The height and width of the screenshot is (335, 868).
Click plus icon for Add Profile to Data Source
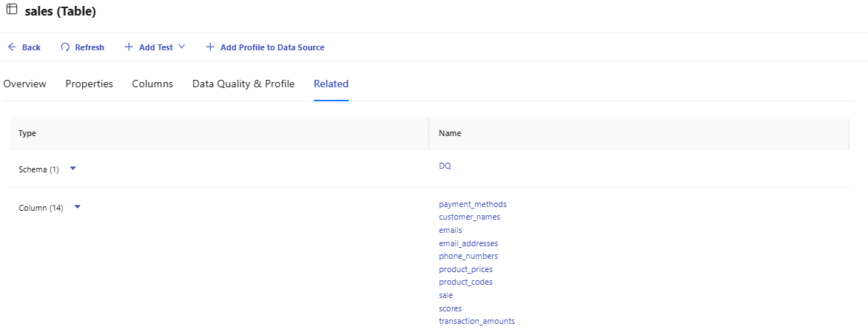210,47
